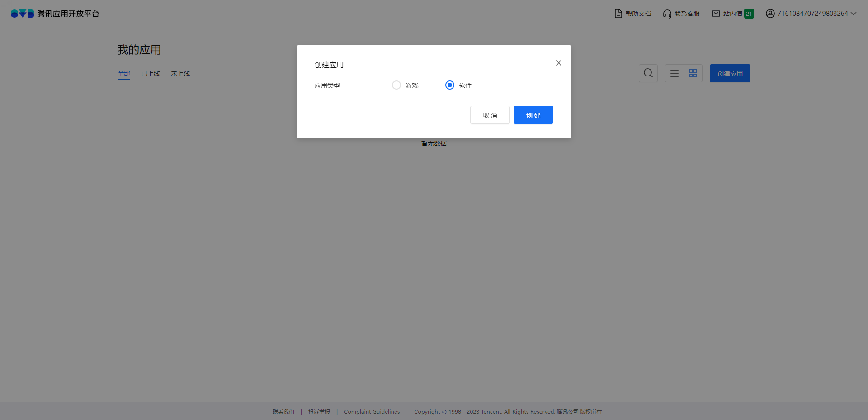
Task: Click the 创建应用 button behind dialog
Action: click(730, 73)
